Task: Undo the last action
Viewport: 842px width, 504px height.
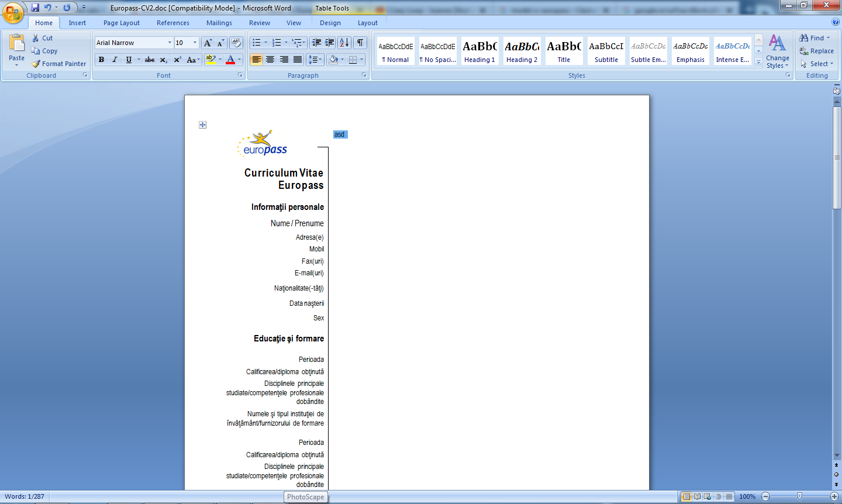Action: 47,8
